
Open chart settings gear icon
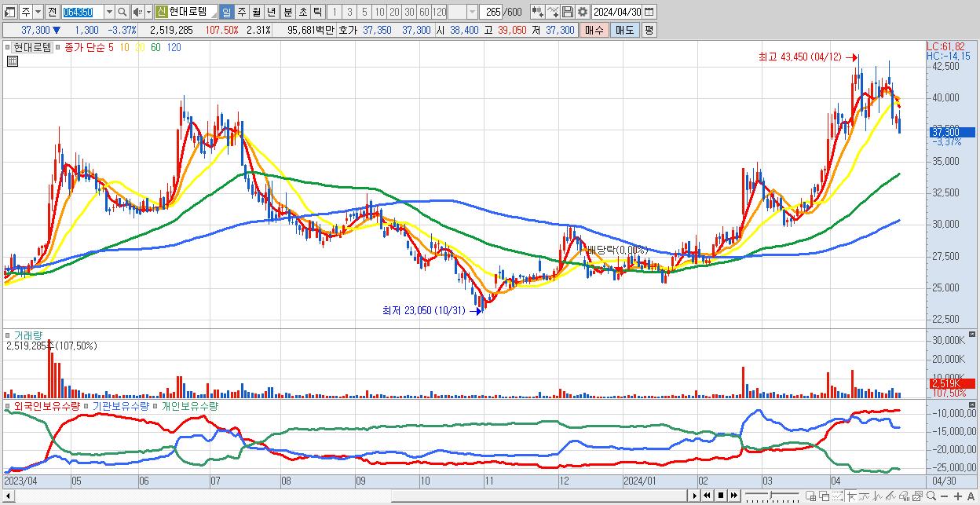[x=583, y=13]
